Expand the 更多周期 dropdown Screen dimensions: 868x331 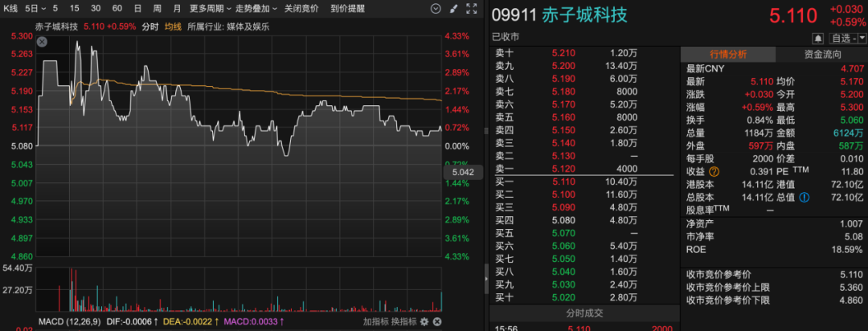(211, 8)
